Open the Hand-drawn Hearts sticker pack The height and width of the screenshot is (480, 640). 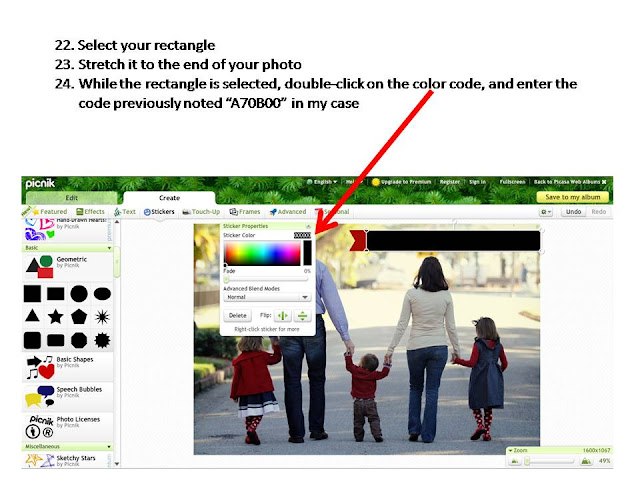pos(65,230)
